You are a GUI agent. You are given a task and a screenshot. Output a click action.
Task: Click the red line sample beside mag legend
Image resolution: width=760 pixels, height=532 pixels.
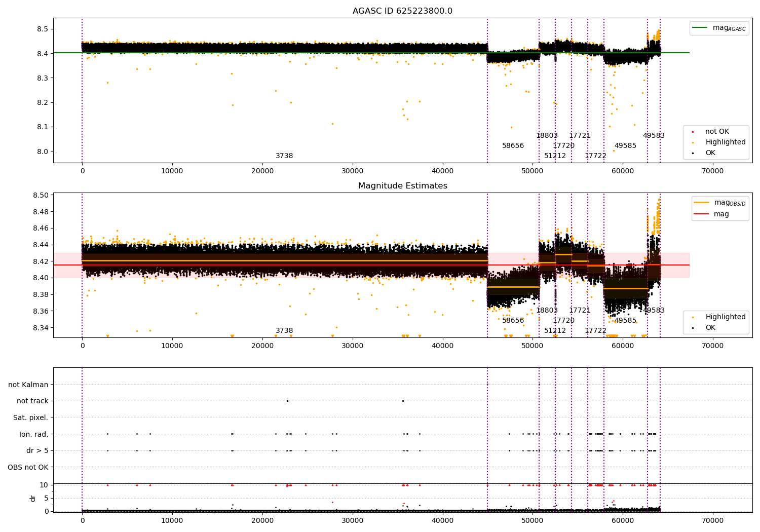coord(701,214)
